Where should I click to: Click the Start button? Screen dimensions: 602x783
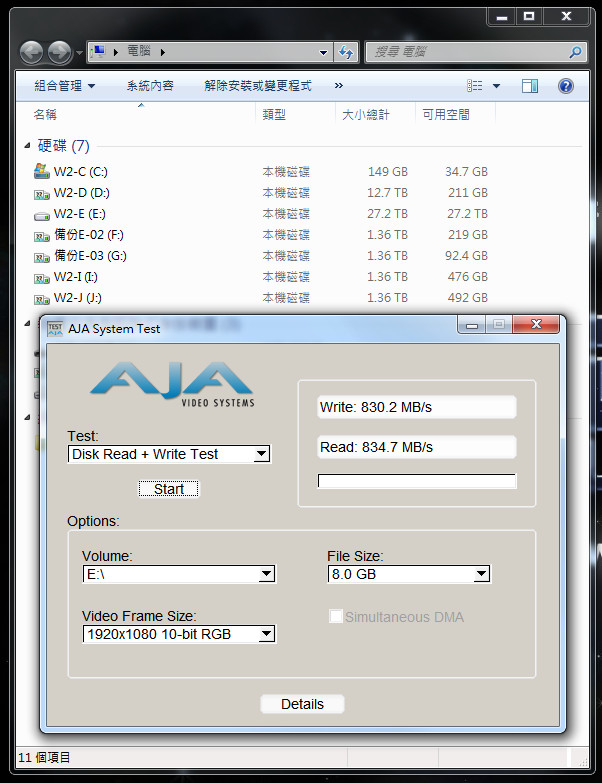169,489
